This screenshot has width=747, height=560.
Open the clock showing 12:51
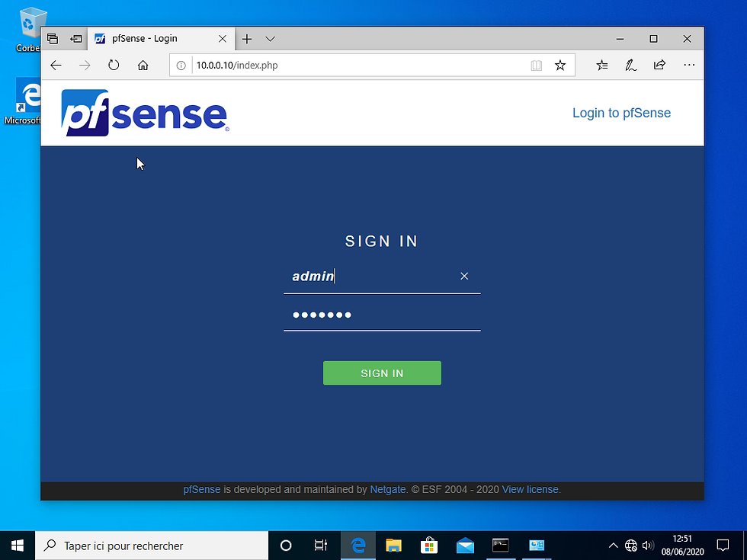(x=682, y=546)
